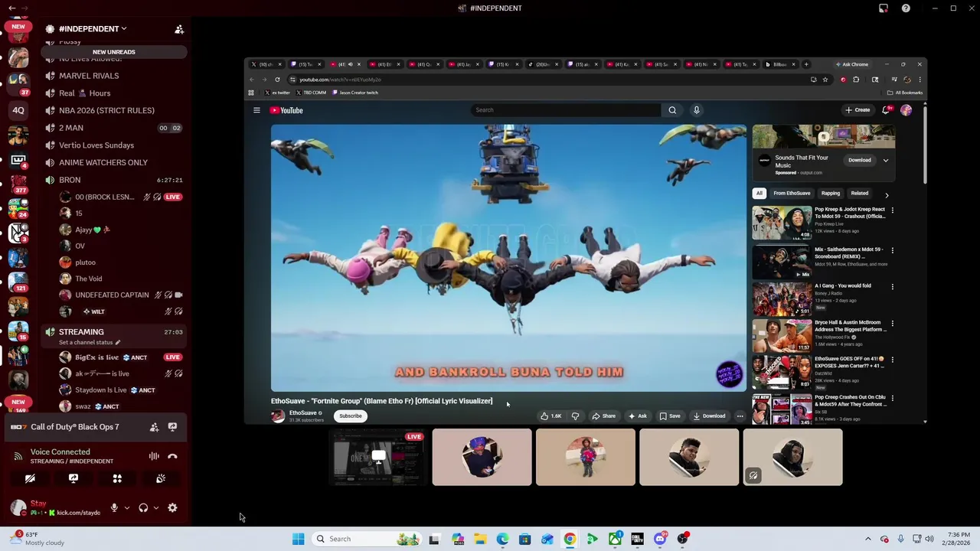The height and width of the screenshot is (551, 980).
Task: Open headphone output options arrow
Action: (156, 507)
